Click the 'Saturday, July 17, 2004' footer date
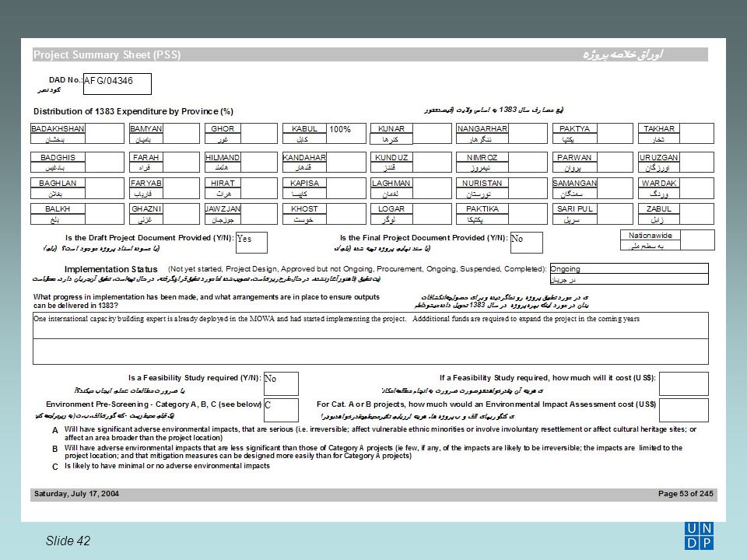The image size is (747, 560). coord(76,494)
